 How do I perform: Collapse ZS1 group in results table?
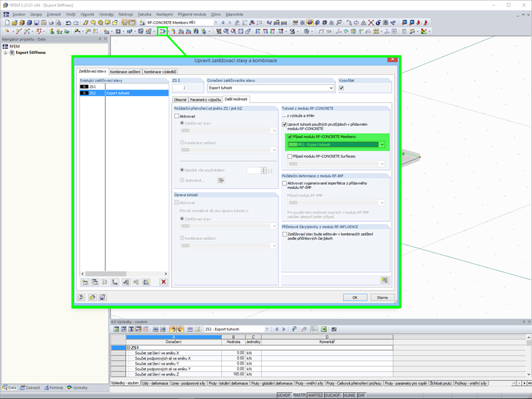coord(129,348)
